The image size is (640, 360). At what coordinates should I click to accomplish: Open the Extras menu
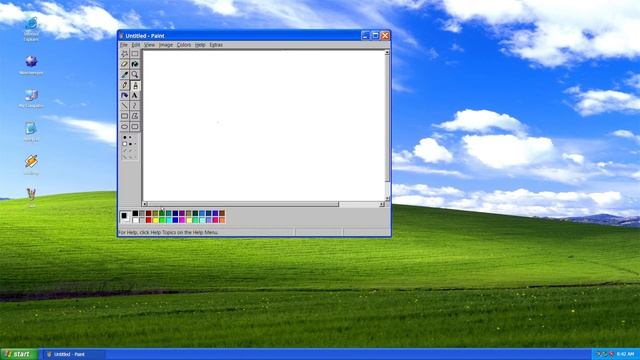pos(216,45)
